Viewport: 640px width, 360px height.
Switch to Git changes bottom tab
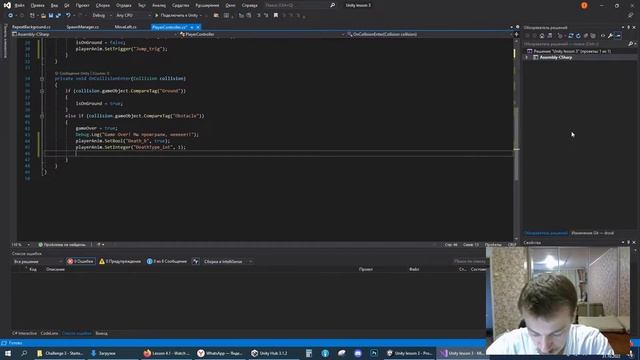pos(592,233)
